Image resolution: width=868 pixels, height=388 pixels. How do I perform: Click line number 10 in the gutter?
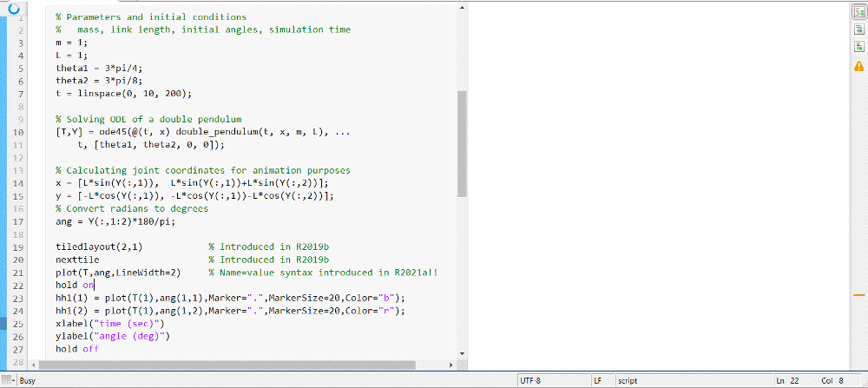coord(19,131)
